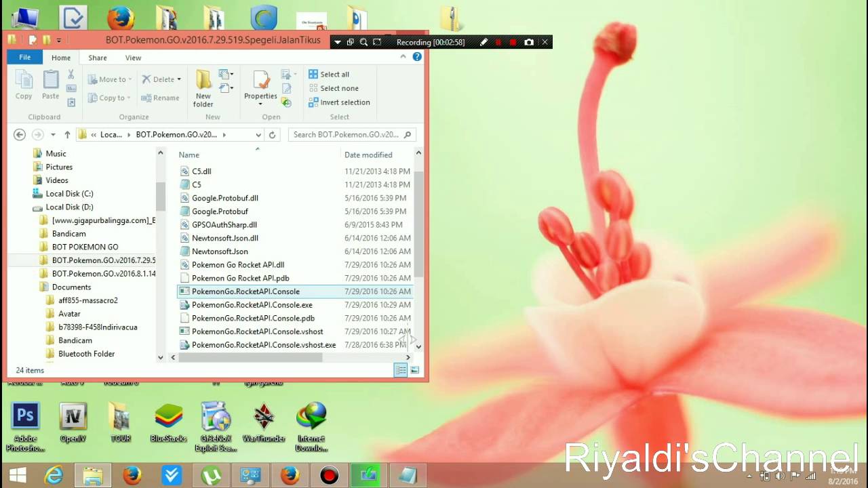Open the File menu tab

(x=25, y=58)
